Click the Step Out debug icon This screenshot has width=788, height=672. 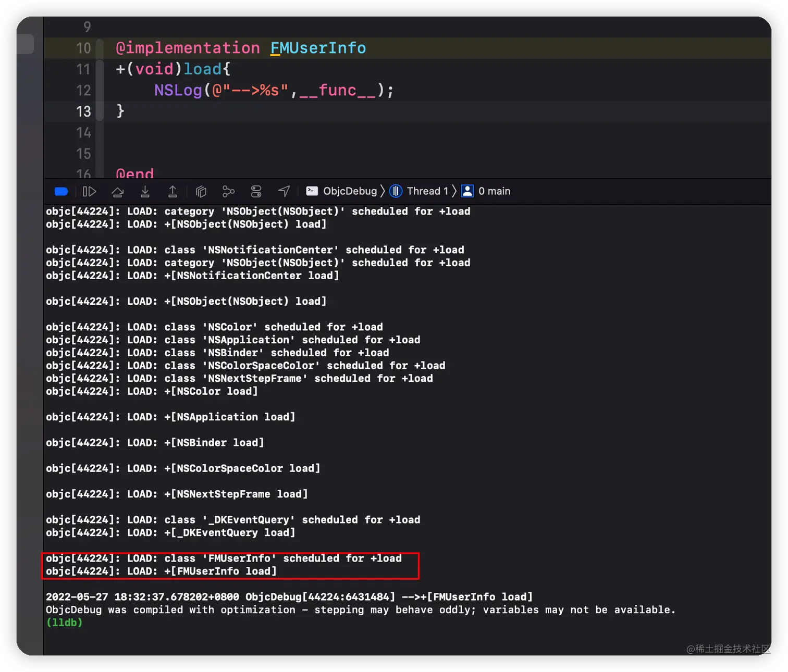173,191
